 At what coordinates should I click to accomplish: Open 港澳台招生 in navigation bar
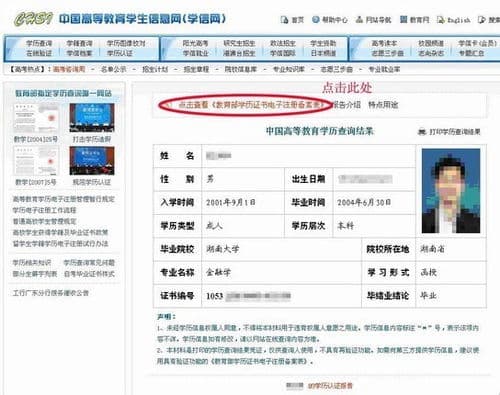(239, 53)
